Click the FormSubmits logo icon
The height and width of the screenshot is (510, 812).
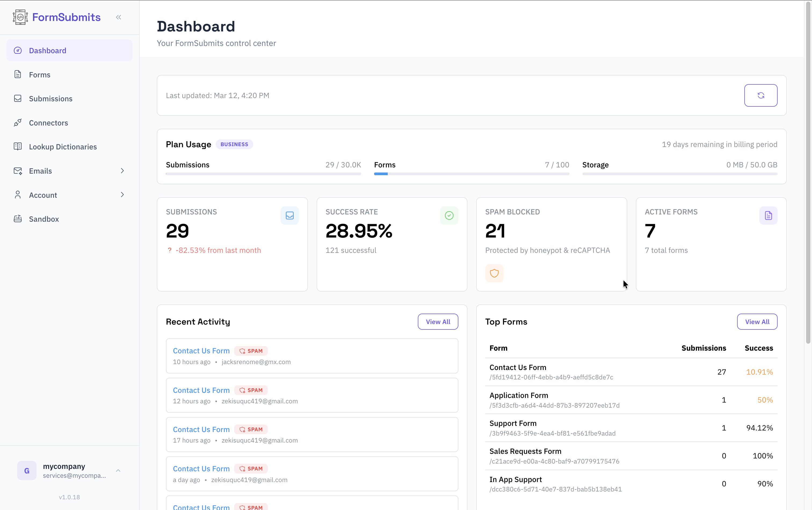point(20,17)
